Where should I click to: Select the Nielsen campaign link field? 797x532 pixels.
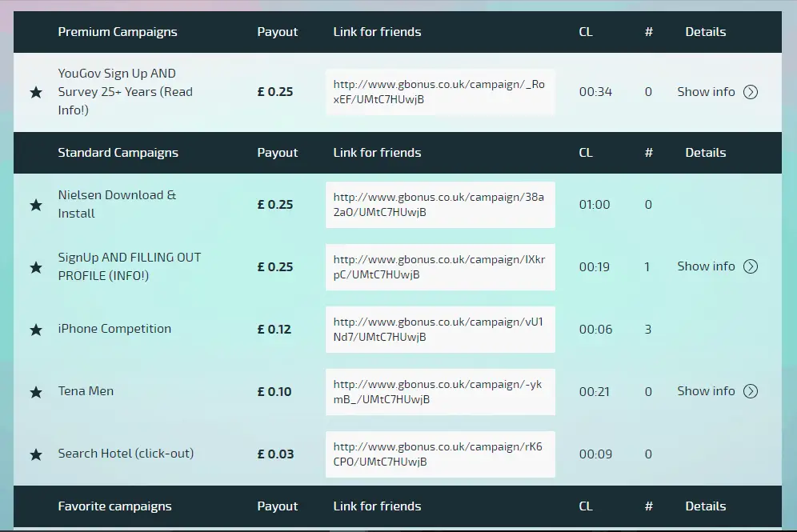440,204
